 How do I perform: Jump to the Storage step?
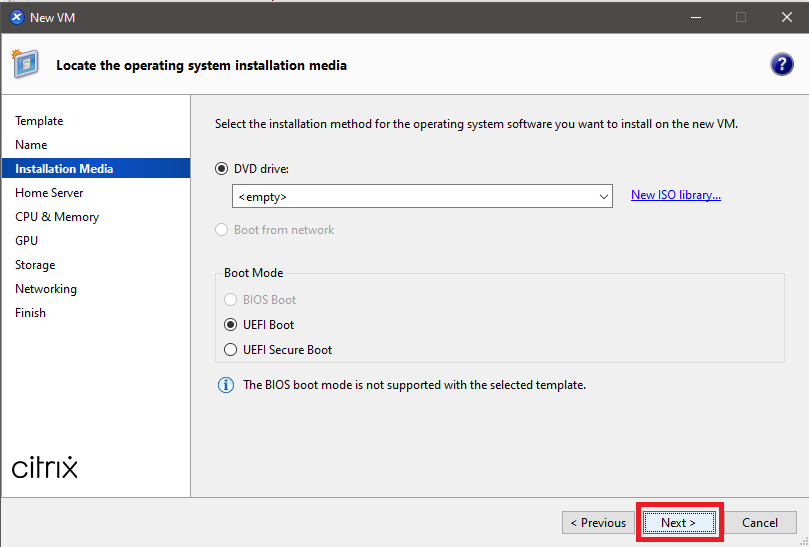35,265
